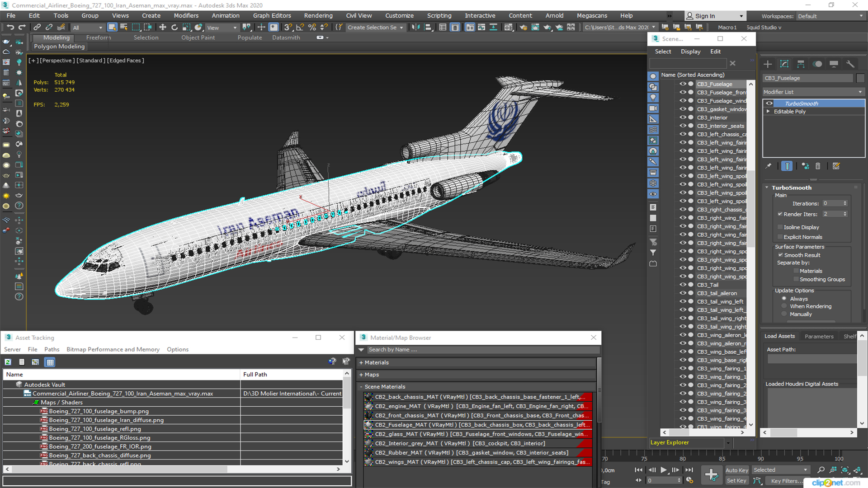
Task: Collapse the TurboSmooth rollout
Action: point(767,188)
